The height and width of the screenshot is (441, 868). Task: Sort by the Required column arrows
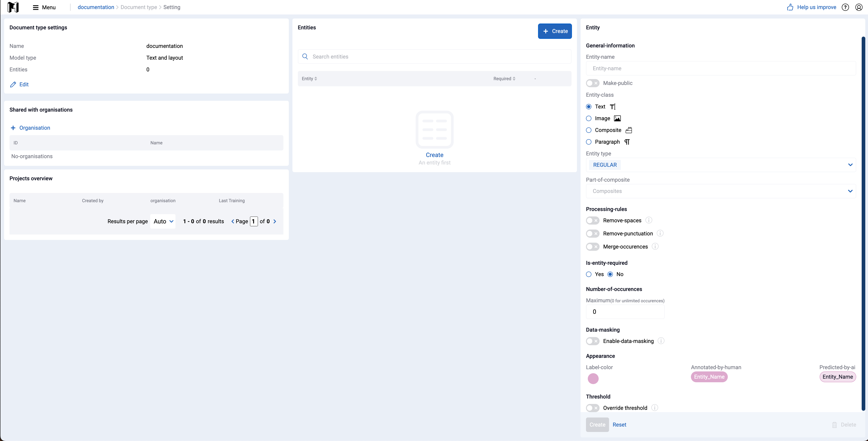coord(514,79)
